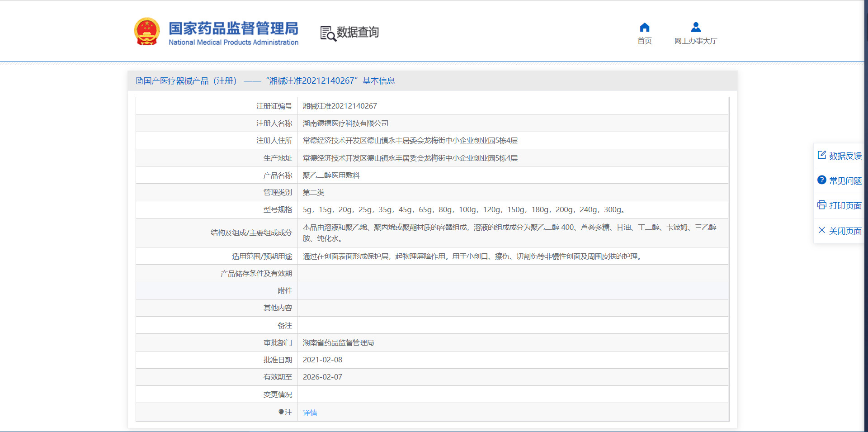This screenshot has height=432, width=868.
Task: Select expiry date 2026-02-07
Action: click(323, 377)
